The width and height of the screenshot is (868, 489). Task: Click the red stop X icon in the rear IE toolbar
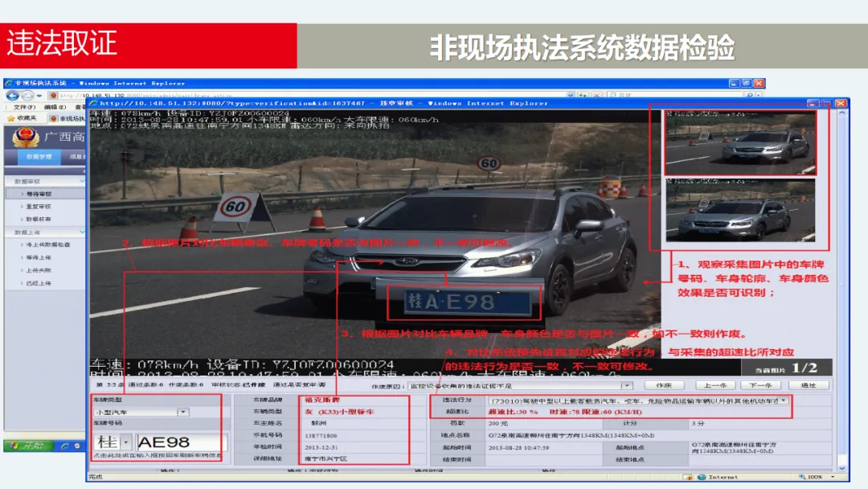pyautogui.click(x=596, y=95)
